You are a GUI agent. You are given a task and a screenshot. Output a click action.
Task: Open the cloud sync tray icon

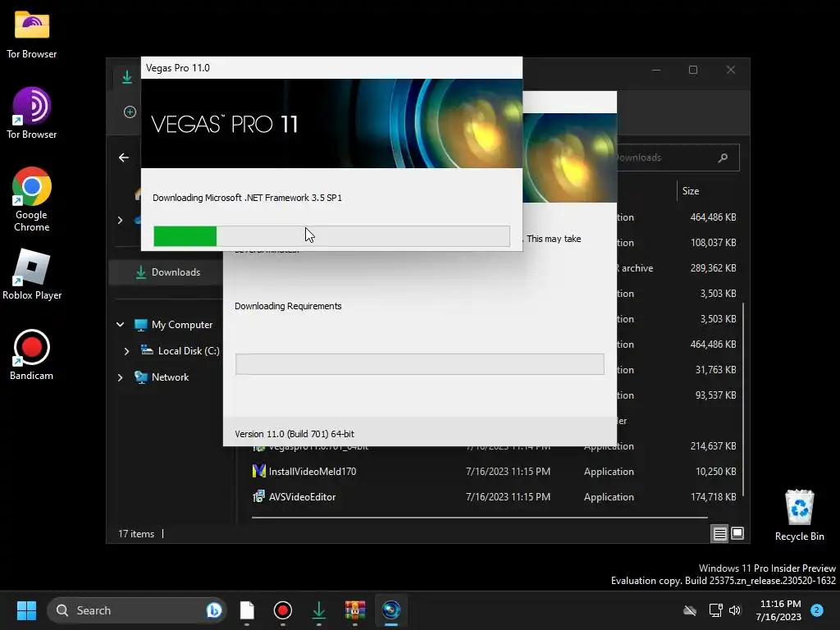(690, 610)
